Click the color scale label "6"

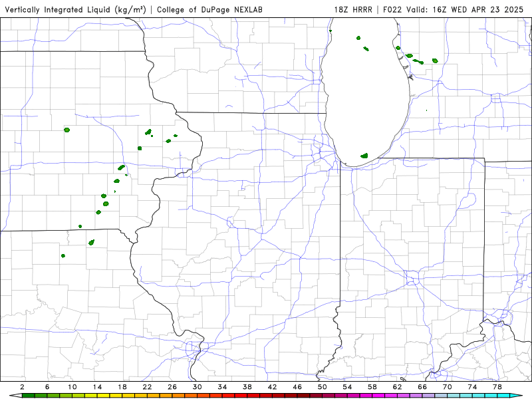pyautogui.click(x=47, y=387)
